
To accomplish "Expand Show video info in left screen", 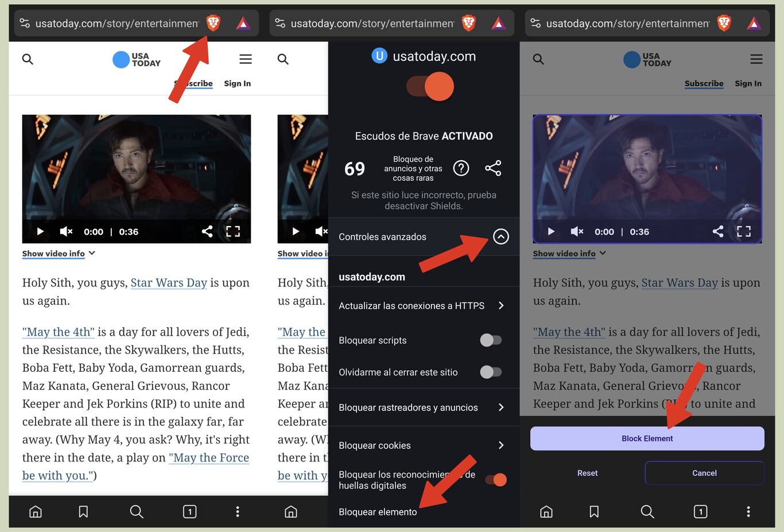I will (59, 254).
